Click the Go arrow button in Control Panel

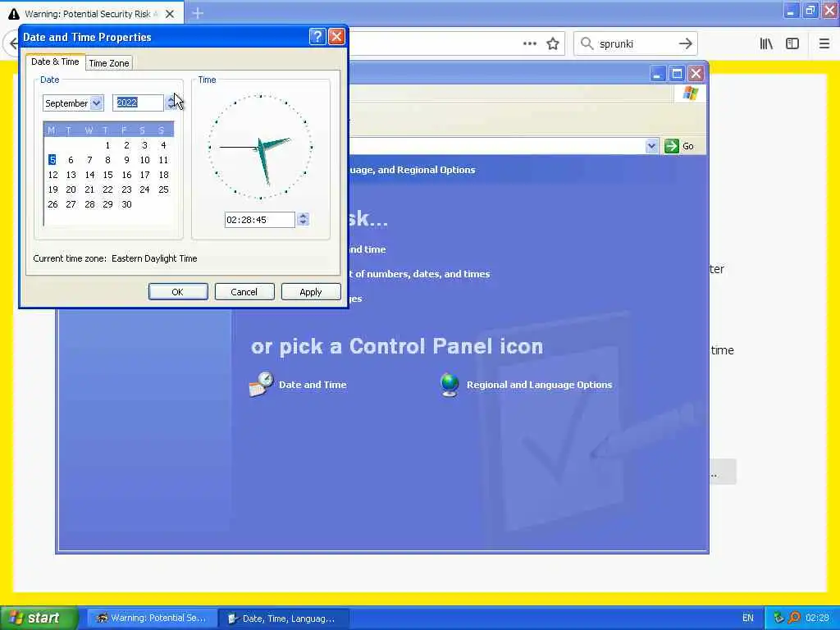[x=671, y=146]
